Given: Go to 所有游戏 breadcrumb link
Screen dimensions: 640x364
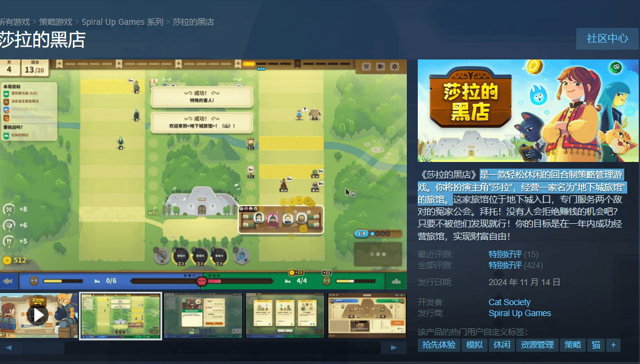Looking at the screenshot, I should (15, 22).
